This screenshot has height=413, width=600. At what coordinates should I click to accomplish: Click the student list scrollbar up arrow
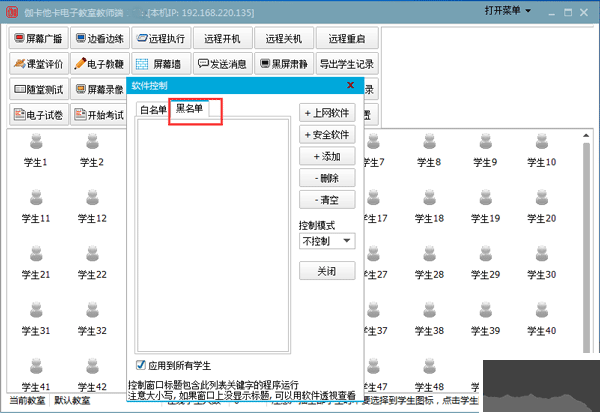pyautogui.click(x=586, y=135)
